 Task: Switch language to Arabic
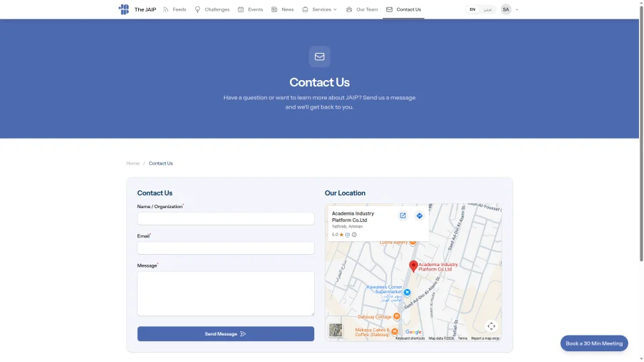(x=487, y=9)
